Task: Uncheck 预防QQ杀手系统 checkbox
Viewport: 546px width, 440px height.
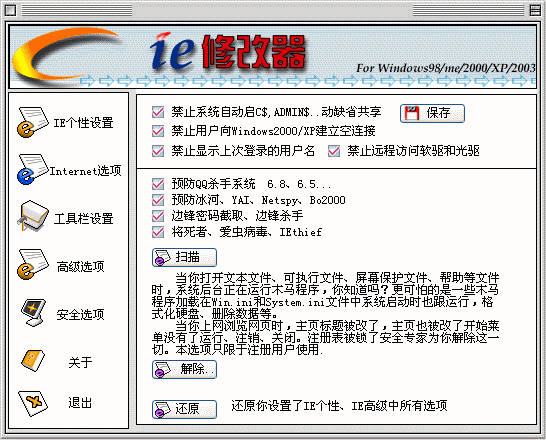Action: pos(158,184)
